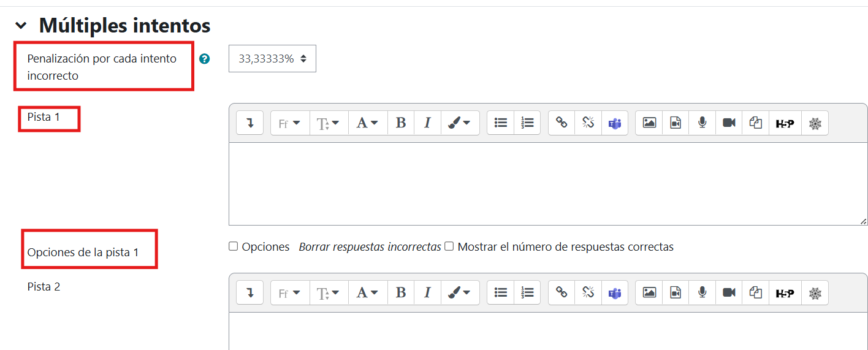The height and width of the screenshot is (350, 868).
Task: Record video in Pista 2 editor
Action: (x=729, y=293)
